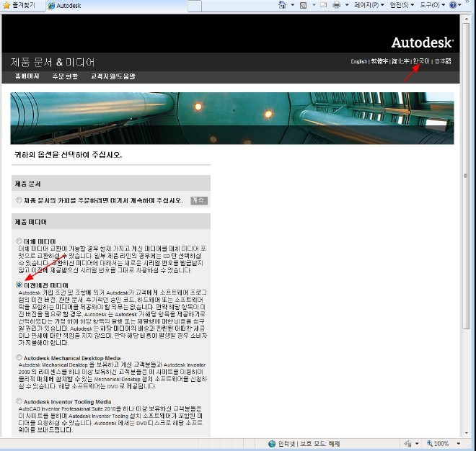Open the 고객지원/도움말 navigation item
The height and width of the screenshot is (451, 476).
click(113, 76)
